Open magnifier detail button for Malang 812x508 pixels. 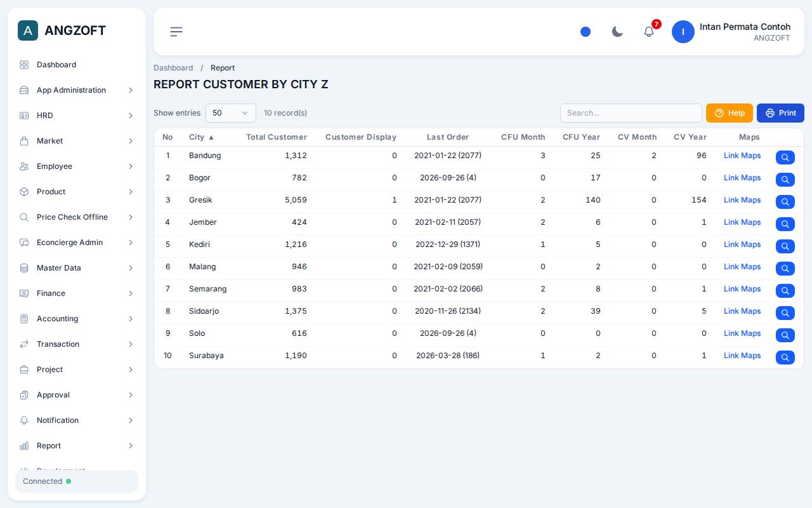coord(785,269)
